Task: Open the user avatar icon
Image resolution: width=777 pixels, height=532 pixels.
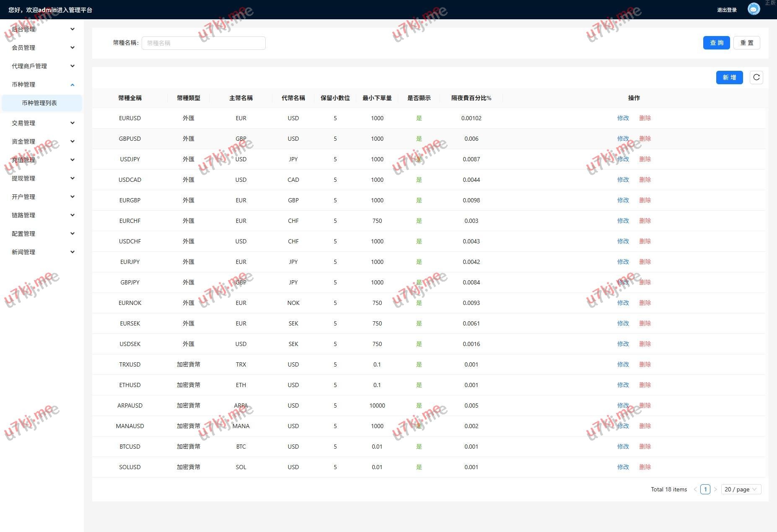Action: tap(754, 9)
